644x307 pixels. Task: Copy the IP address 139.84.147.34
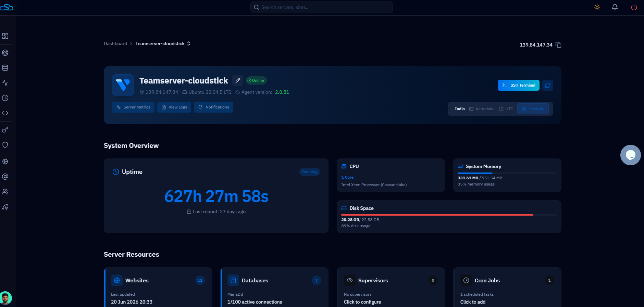point(558,45)
